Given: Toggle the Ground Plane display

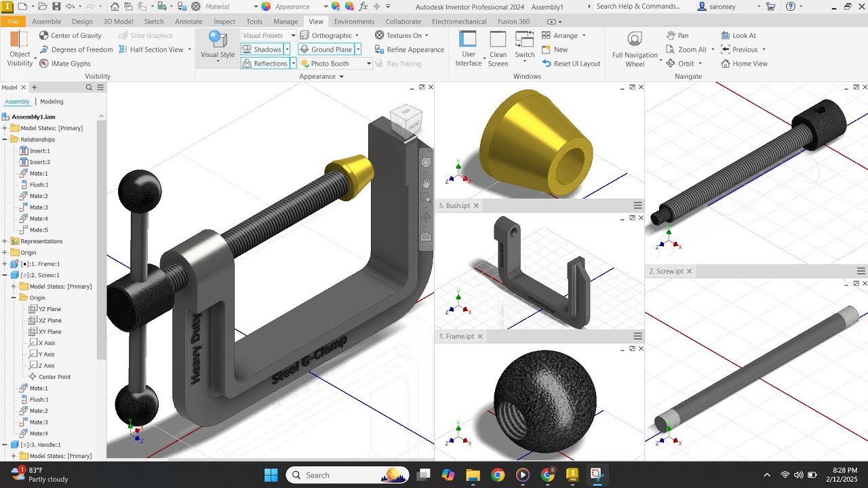Looking at the screenshot, I should [x=326, y=49].
